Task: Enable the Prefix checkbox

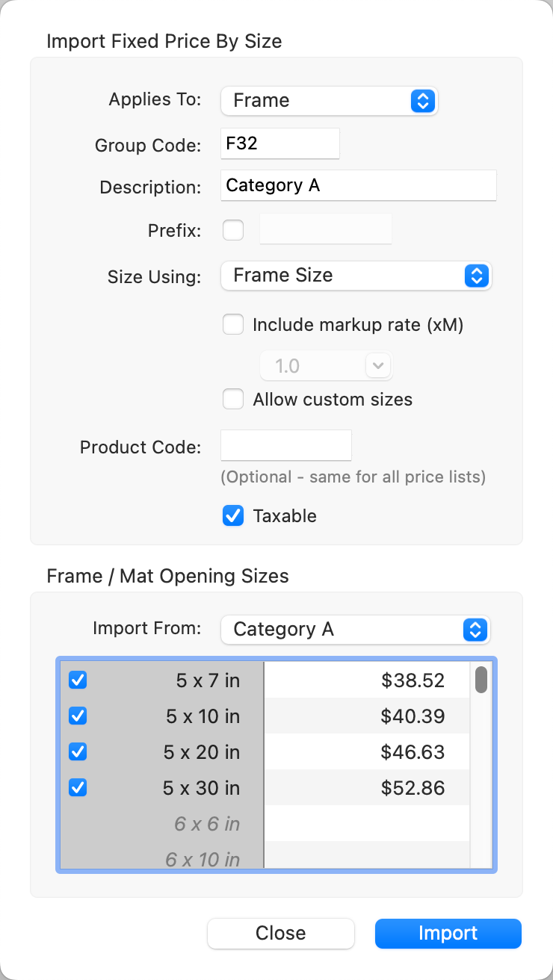Action: (x=233, y=230)
